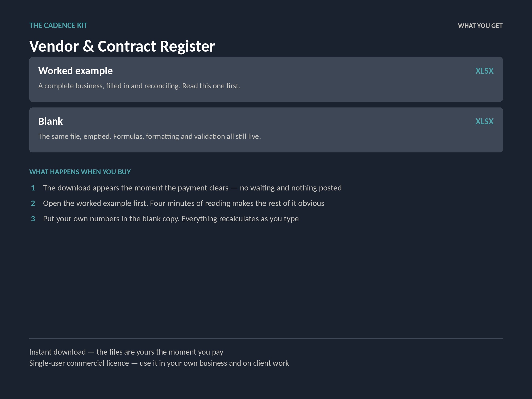Click the Single-user commercial licence line

click(x=159, y=363)
